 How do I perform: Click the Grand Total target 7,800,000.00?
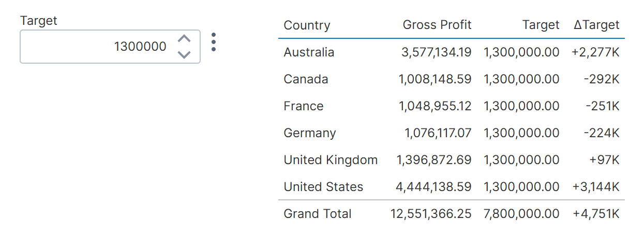(x=521, y=214)
